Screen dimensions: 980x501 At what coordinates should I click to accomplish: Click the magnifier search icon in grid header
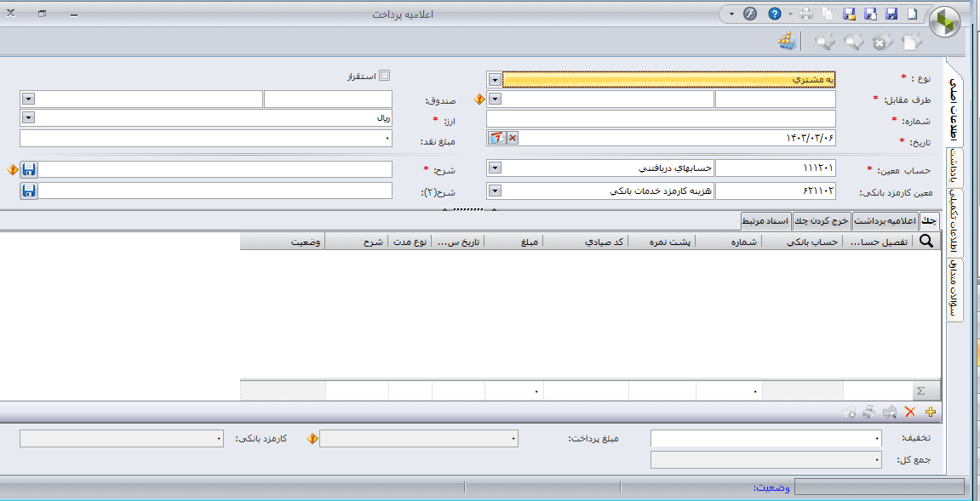click(x=926, y=242)
